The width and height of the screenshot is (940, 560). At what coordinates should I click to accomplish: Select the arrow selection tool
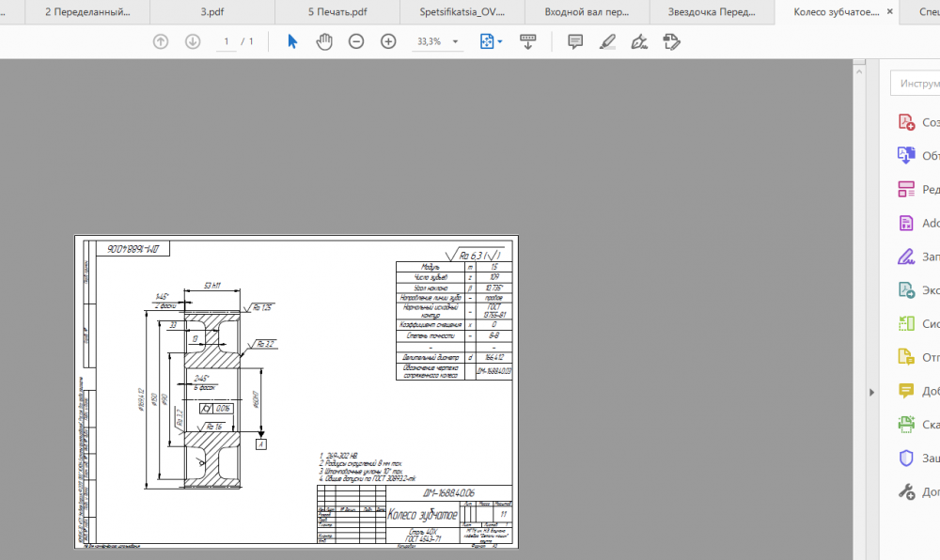pos(292,41)
